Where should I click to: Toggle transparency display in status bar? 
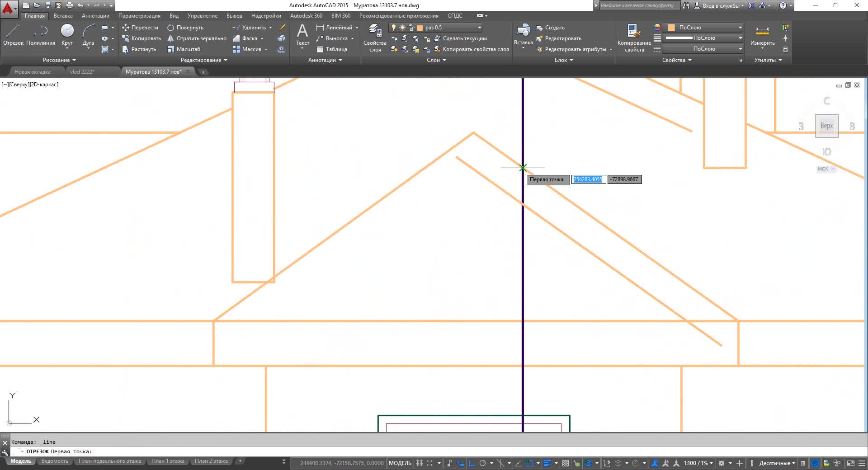(566, 463)
